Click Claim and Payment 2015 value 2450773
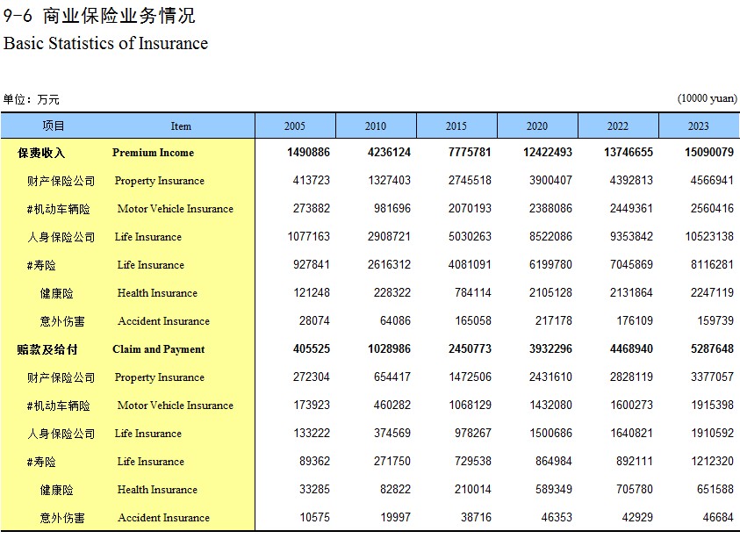Viewport: 740px width, 560px height. [x=470, y=349]
